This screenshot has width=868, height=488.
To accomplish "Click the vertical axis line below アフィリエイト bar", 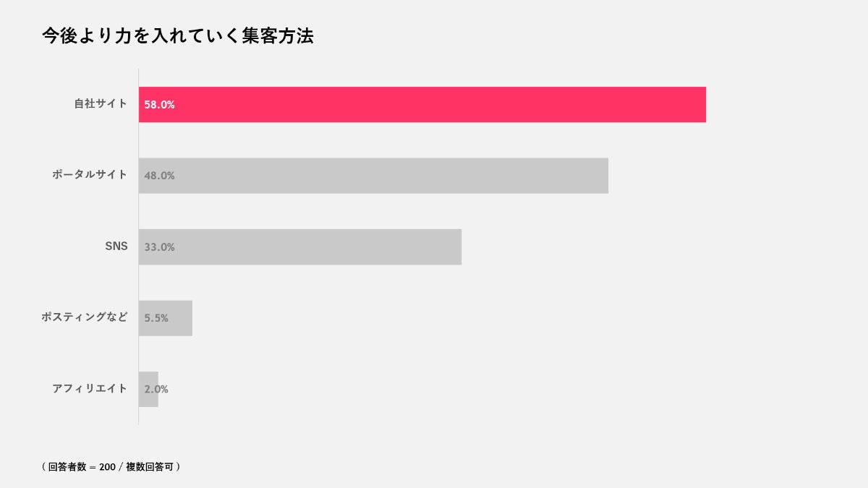I will pos(138,416).
